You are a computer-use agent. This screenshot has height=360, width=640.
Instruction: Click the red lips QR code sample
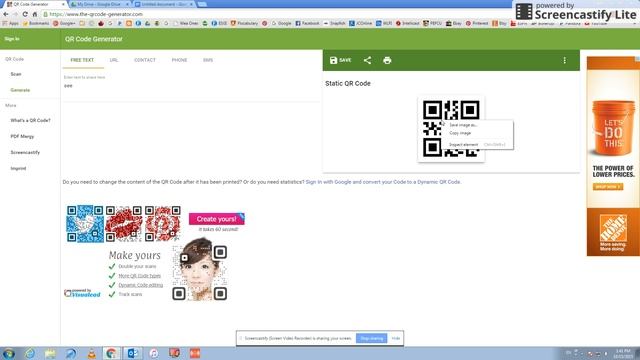click(x=124, y=224)
